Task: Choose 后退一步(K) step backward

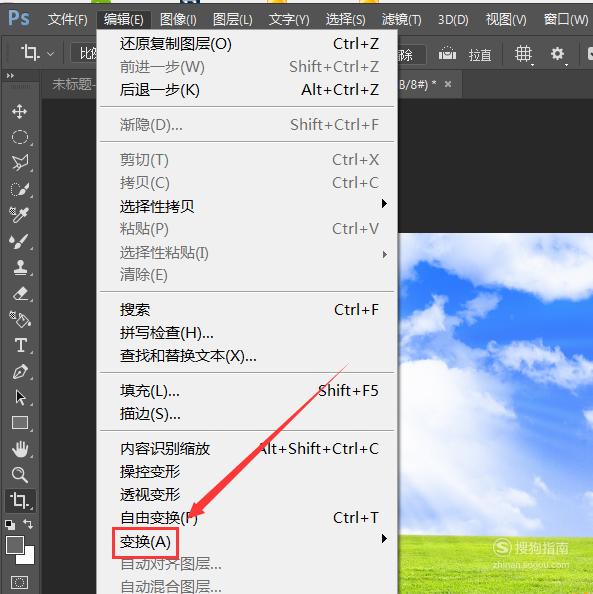Action: coord(247,90)
